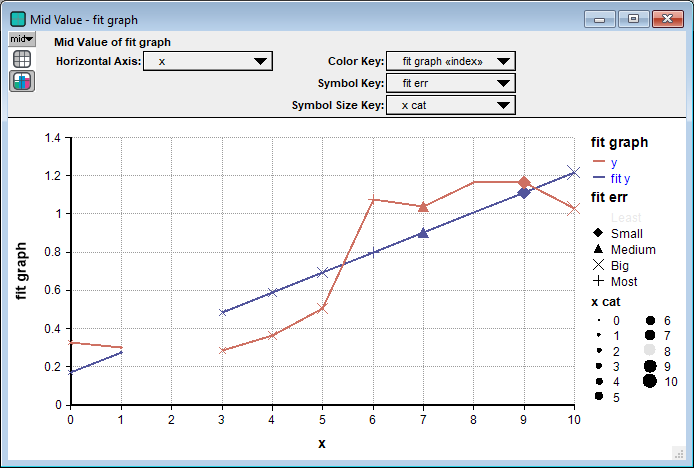694x468 pixels.
Task: Open the Horizontal Axis dropdown
Action: (x=208, y=61)
